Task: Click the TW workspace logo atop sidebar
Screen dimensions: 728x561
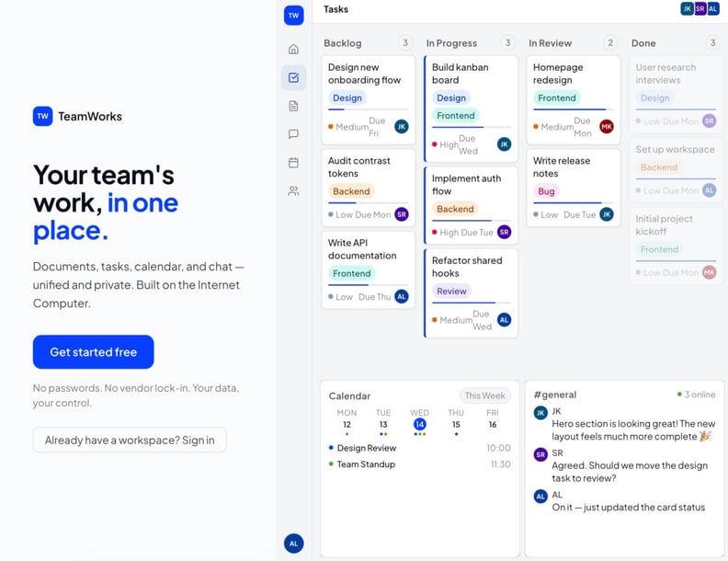Action: pos(294,16)
